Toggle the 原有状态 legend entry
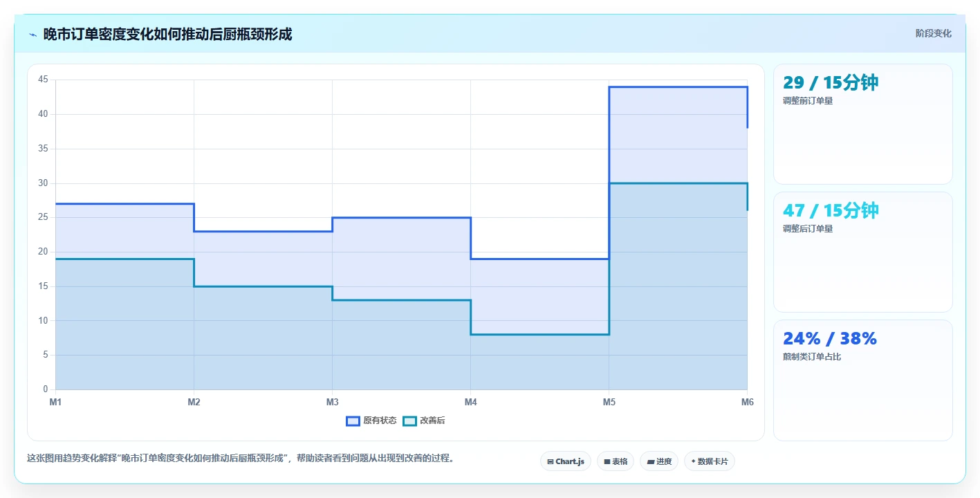Image resolution: width=980 pixels, height=498 pixels. [x=371, y=421]
